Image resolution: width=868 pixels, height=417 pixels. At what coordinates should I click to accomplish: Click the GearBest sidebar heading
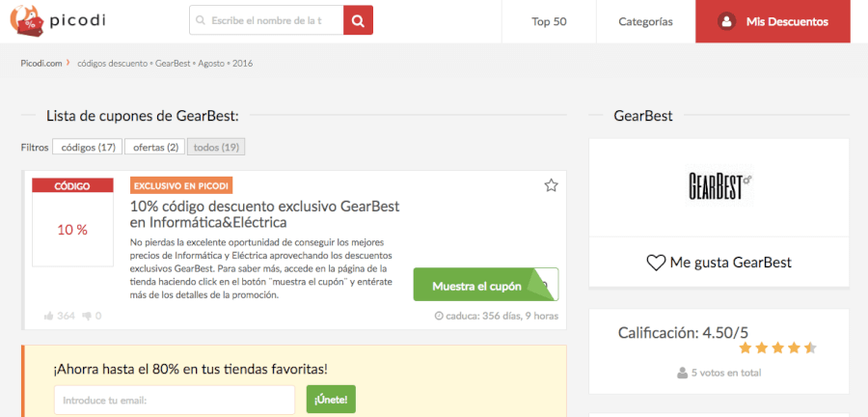click(x=643, y=116)
